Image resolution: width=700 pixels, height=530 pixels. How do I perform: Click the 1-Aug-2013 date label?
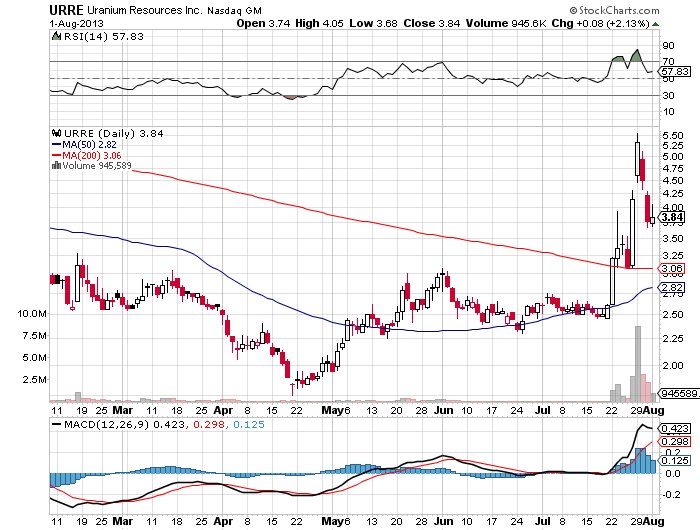(76, 23)
